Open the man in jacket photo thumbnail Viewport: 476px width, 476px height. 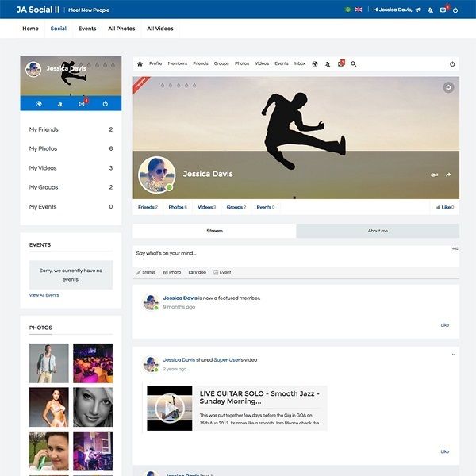(x=49, y=363)
